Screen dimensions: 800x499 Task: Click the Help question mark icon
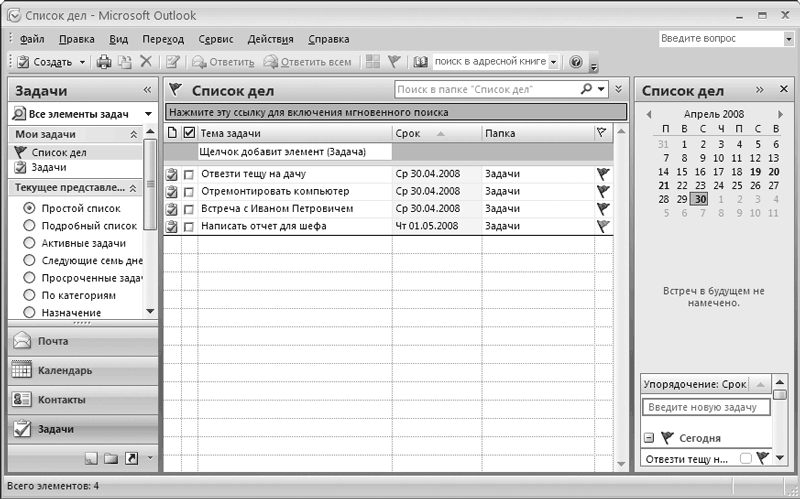coord(575,62)
